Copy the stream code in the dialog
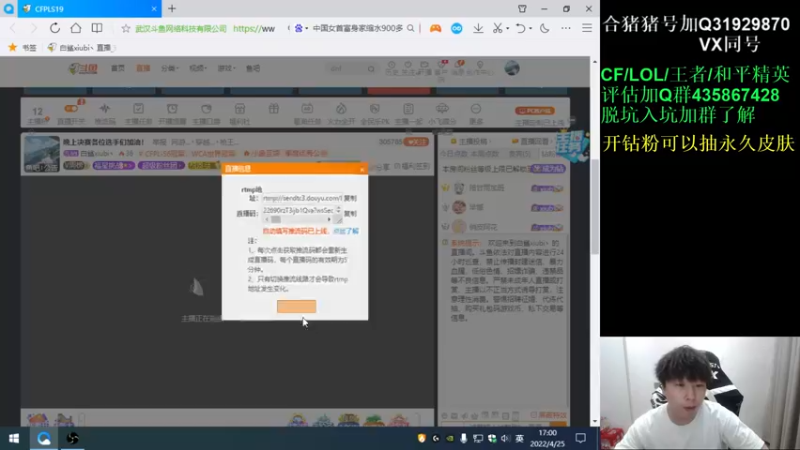 coord(350,213)
